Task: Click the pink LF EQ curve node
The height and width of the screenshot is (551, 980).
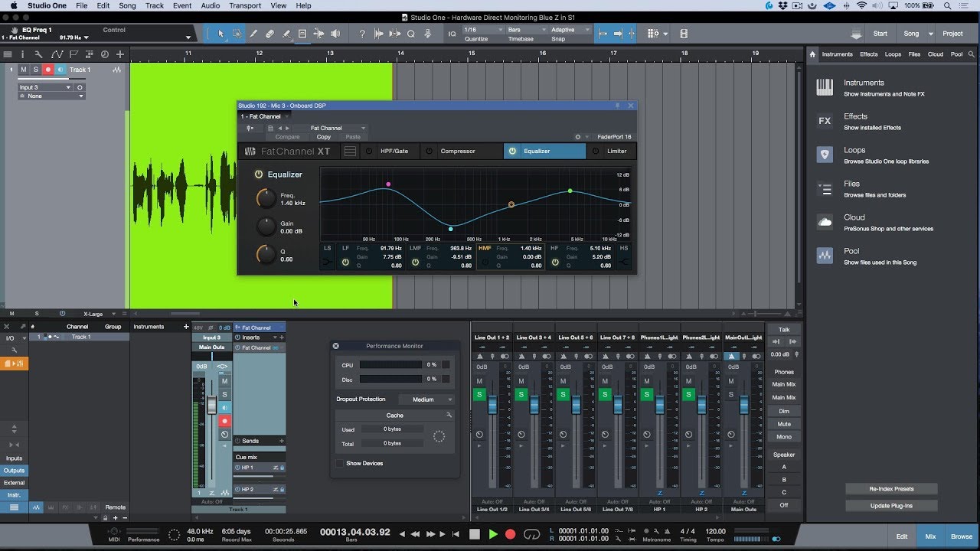Action: coord(389,184)
